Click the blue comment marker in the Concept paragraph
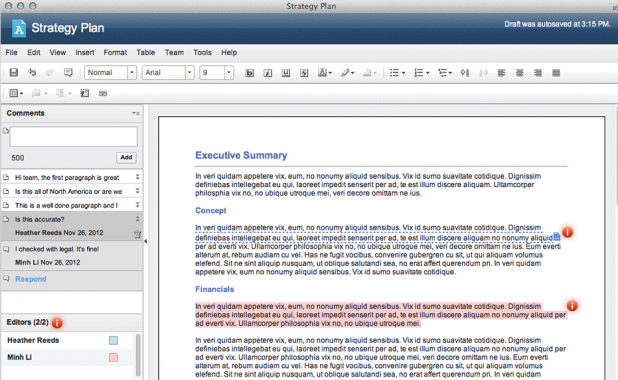 click(x=557, y=237)
